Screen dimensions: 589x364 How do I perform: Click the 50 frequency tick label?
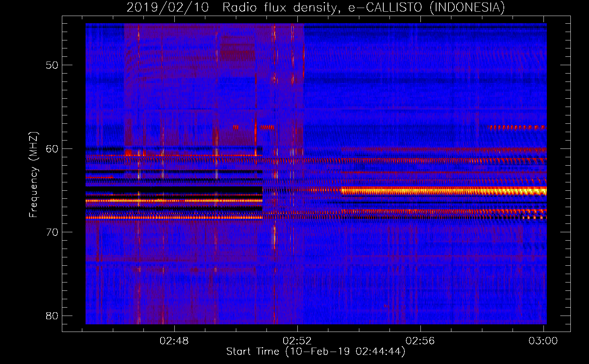(x=52, y=65)
